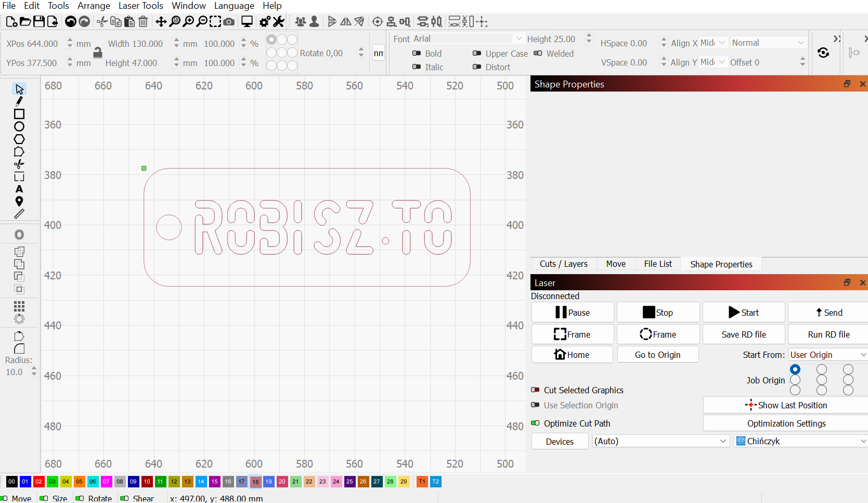The width and height of the screenshot is (868, 503).
Task: Pick the red 02 layer color swatch
Action: pyautogui.click(x=38, y=482)
